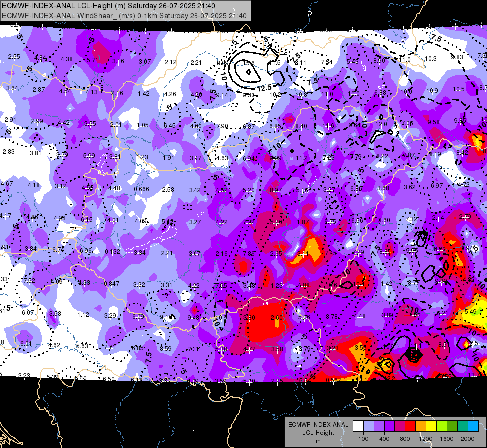Click the grid value 6.96
This screenshot has height=448, width=487.
86,251
